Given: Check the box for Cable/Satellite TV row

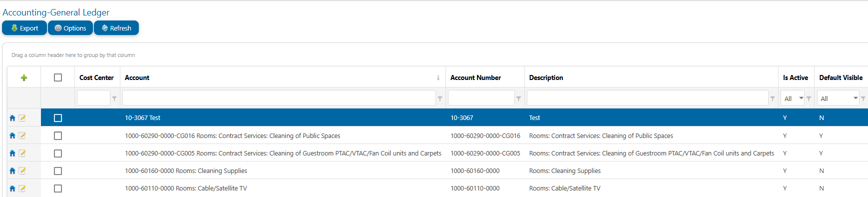Looking at the screenshot, I should pyautogui.click(x=58, y=188).
